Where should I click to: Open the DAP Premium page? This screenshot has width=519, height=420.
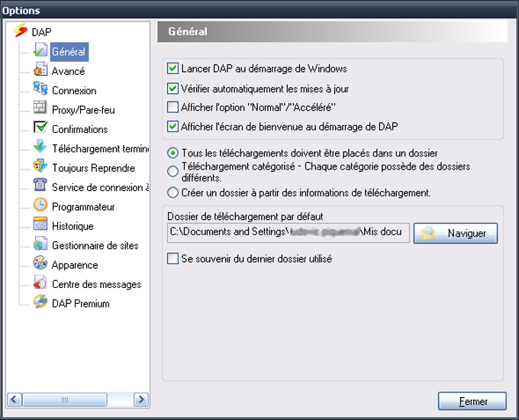pyautogui.click(x=81, y=304)
